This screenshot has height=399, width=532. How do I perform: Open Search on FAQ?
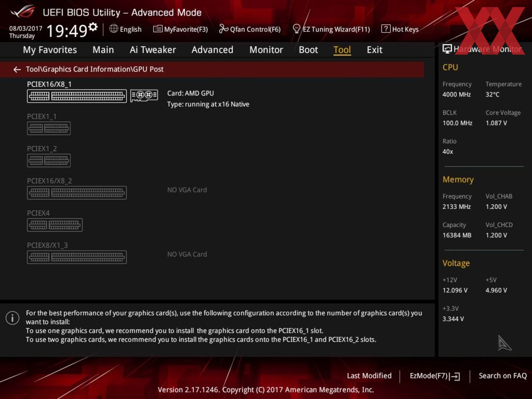(503, 376)
